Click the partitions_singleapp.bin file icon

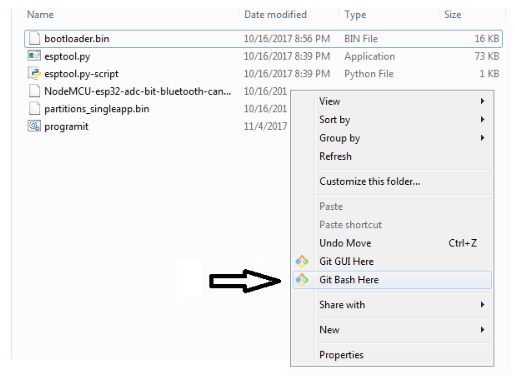pyautogui.click(x=34, y=109)
